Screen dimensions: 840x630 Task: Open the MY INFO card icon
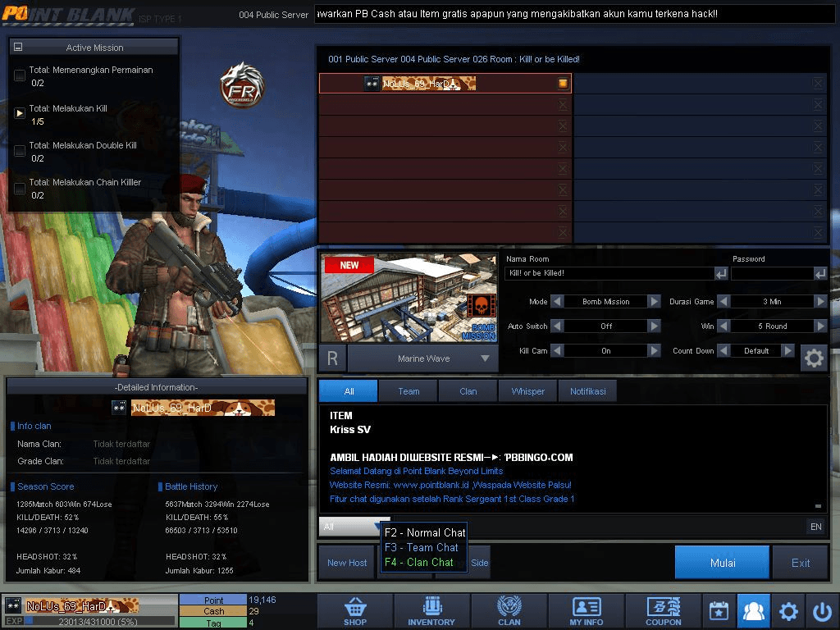point(586,610)
